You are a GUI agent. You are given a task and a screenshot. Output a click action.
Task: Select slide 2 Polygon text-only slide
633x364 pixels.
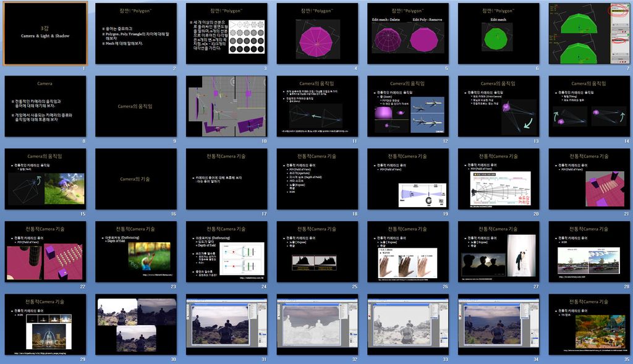136,33
